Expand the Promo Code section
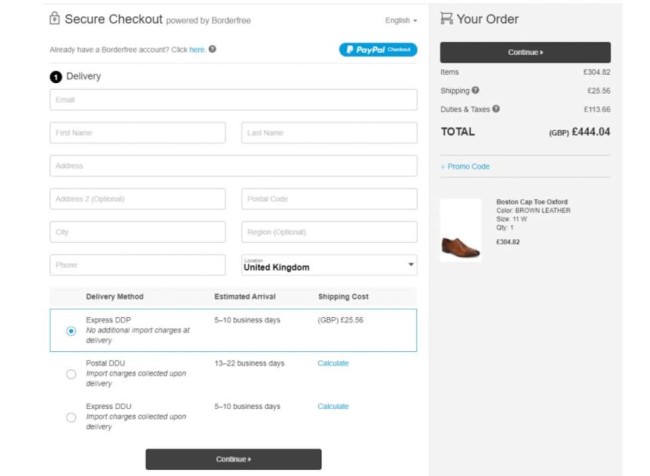This screenshot has height=476, width=650. coord(466,166)
